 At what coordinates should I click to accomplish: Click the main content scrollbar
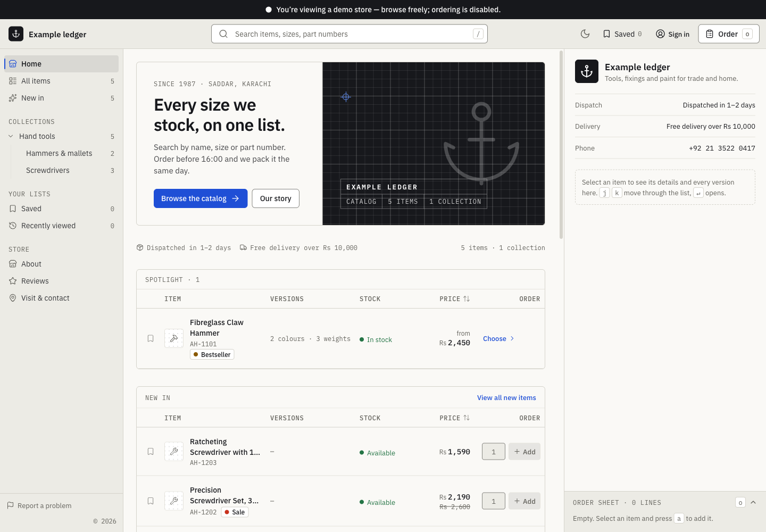coord(561,145)
